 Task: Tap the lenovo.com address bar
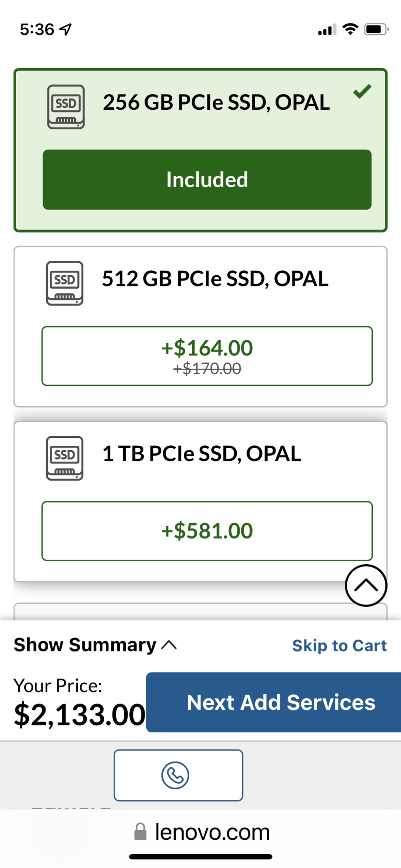pos(212,832)
